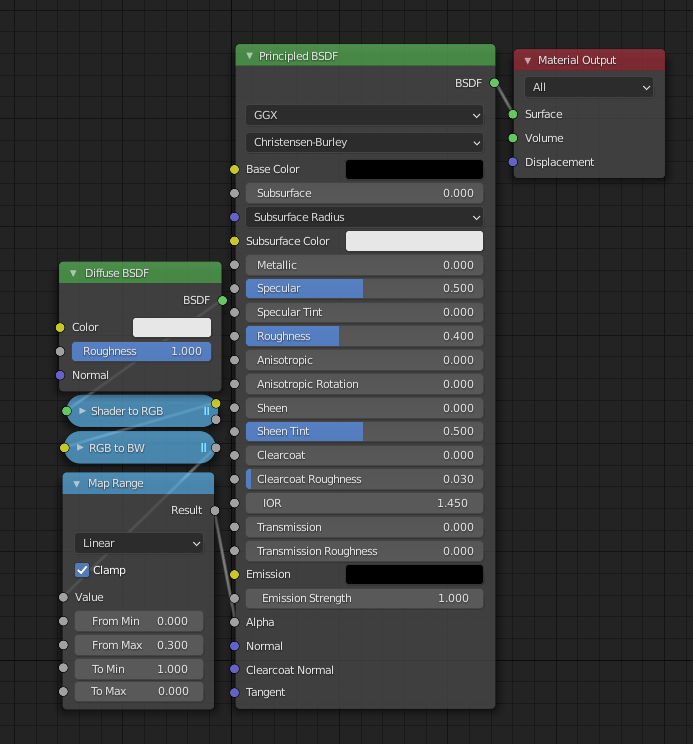Click the Shader to RGB yellow output socket
Viewport: 693px width, 744px height.
click(216, 403)
